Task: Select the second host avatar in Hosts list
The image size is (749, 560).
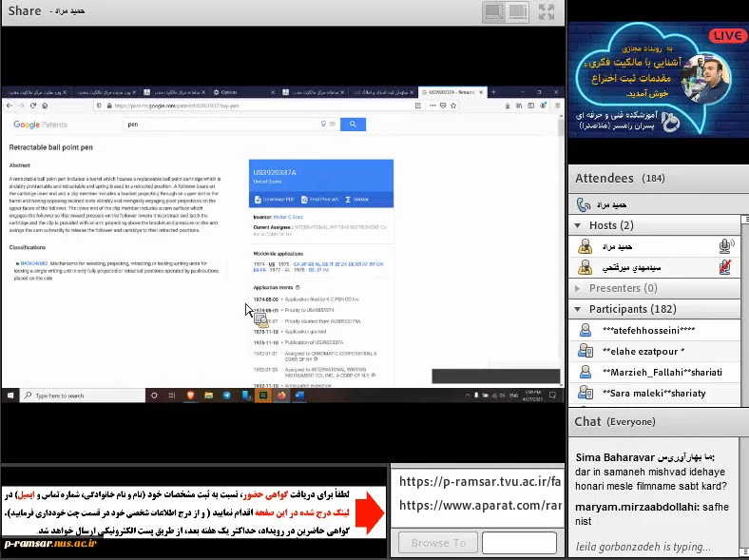Action: 586,267
